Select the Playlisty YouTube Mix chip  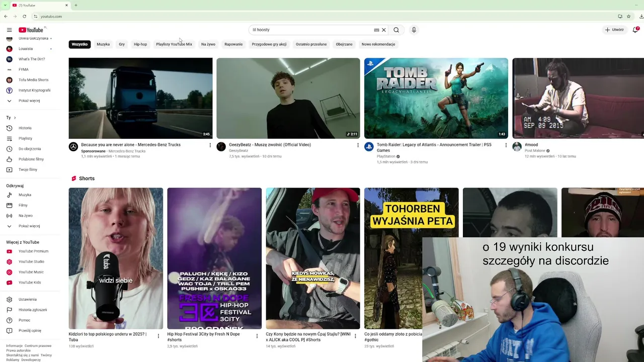[x=174, y=44]
